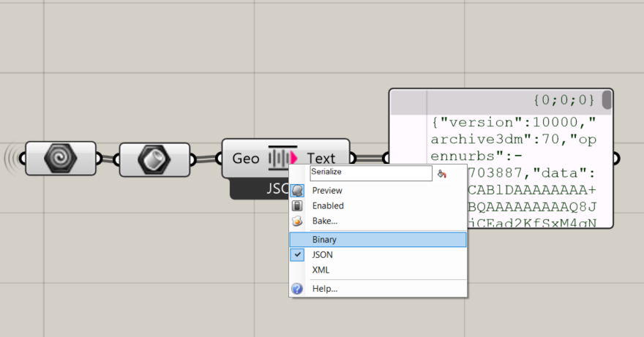Open Help… from context menu
The height and width of the screenshot is (337, 644).
378,289
